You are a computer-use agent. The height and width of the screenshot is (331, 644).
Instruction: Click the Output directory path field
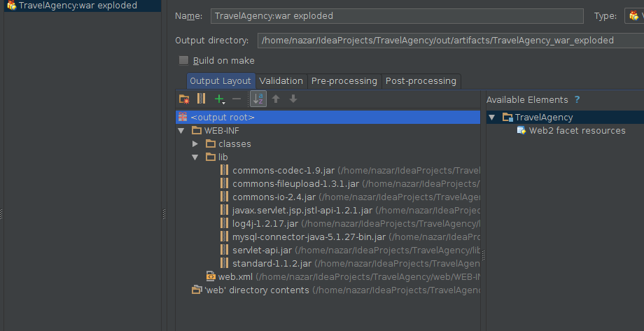(x=451, y=41)
